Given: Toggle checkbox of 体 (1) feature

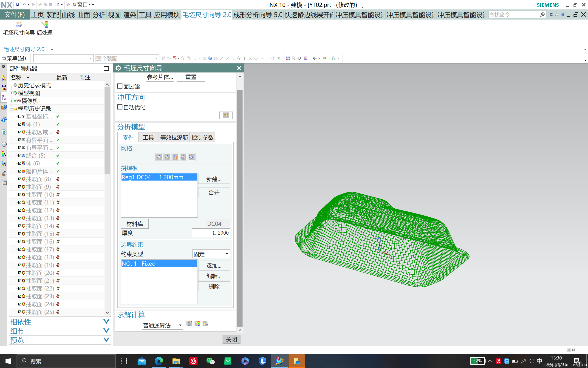Looking at the screenshot, I should (x=20, y=124).
